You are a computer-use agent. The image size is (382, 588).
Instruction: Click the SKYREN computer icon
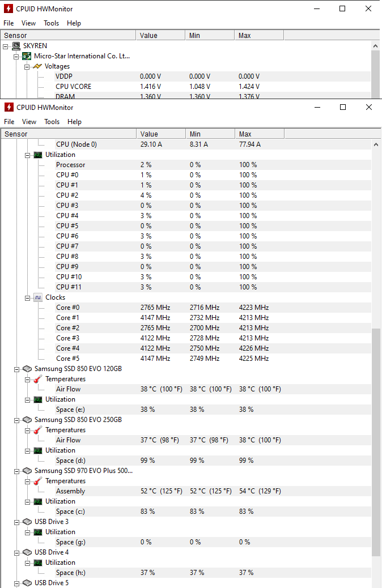pos(16,46)
